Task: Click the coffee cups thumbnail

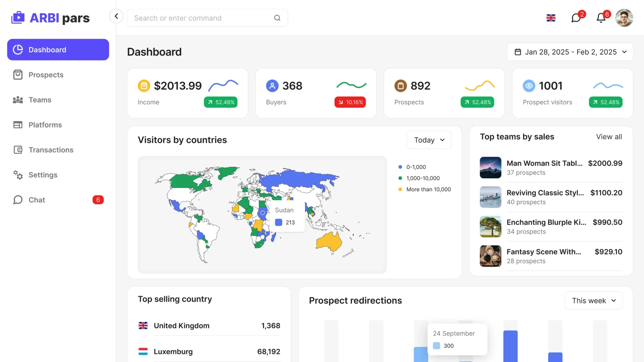Action: pos(490,256)
